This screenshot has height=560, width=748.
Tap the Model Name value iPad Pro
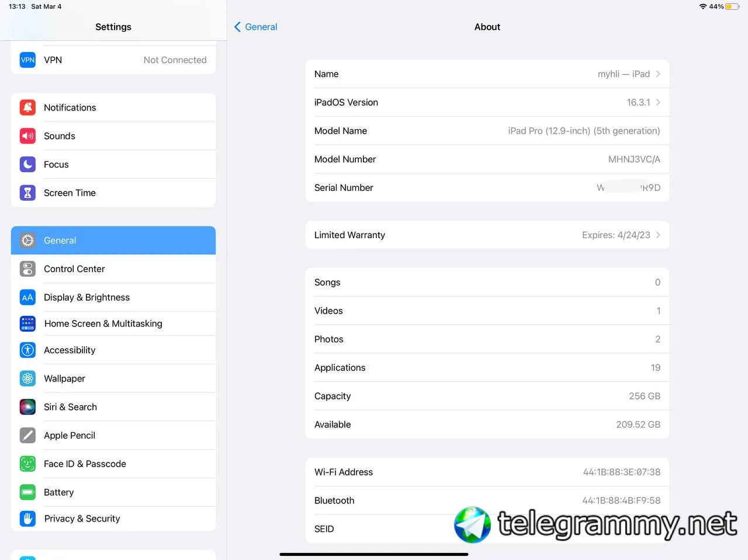pyautogui.click(x=584, y=131)
